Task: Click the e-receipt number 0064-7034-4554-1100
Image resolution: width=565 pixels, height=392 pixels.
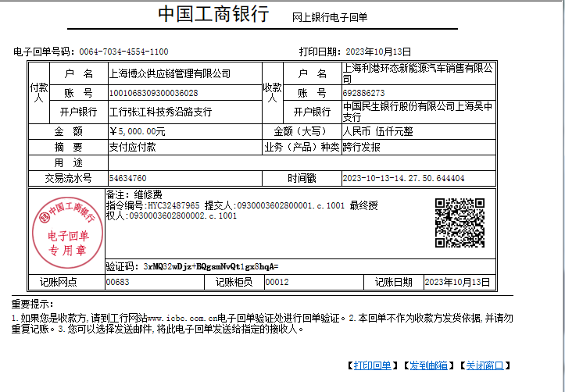Action: (123, 52)
